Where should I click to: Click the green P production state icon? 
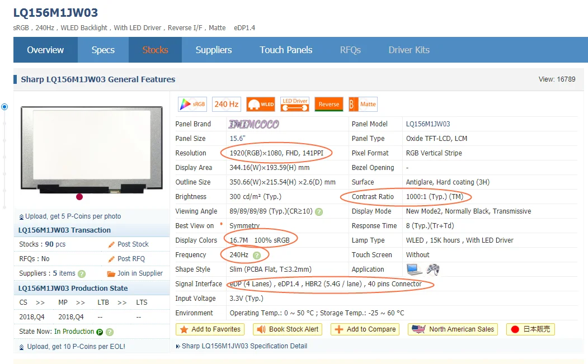coord(100,332)
